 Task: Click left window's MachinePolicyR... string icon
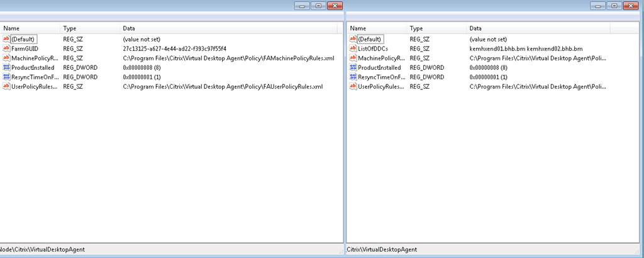6,58
